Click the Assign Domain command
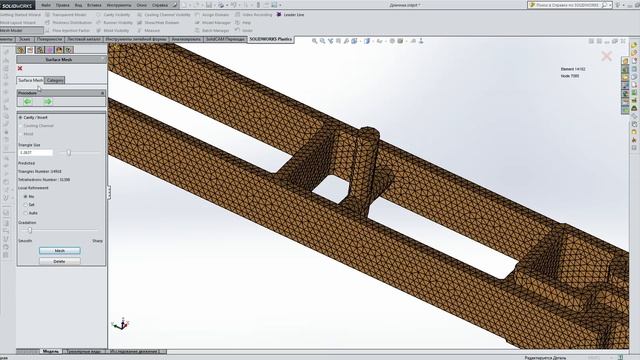 (x=212, y=14)
